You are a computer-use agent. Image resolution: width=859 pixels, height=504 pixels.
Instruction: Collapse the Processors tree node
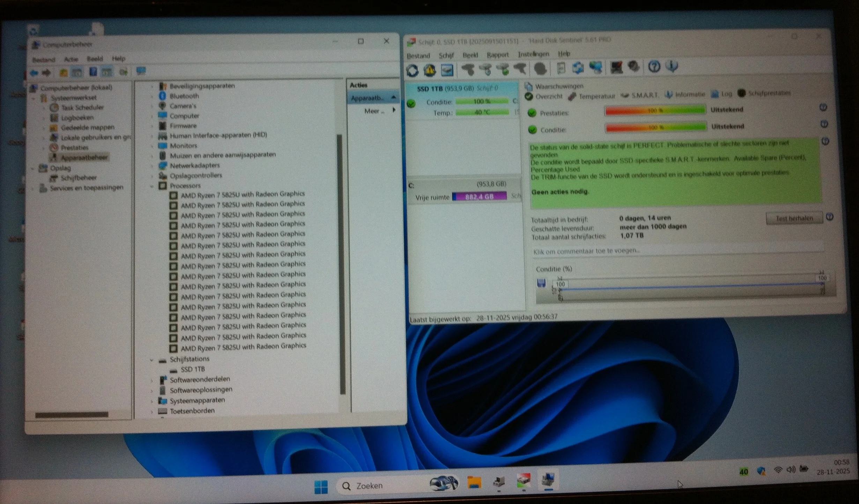(x=152, y=186)
